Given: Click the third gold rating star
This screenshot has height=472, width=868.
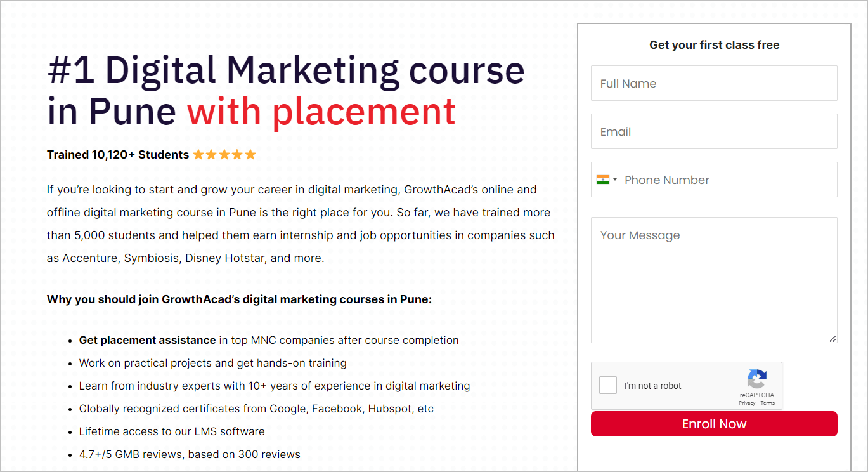Looking at the screenshot, I should [x=224, y=154].
